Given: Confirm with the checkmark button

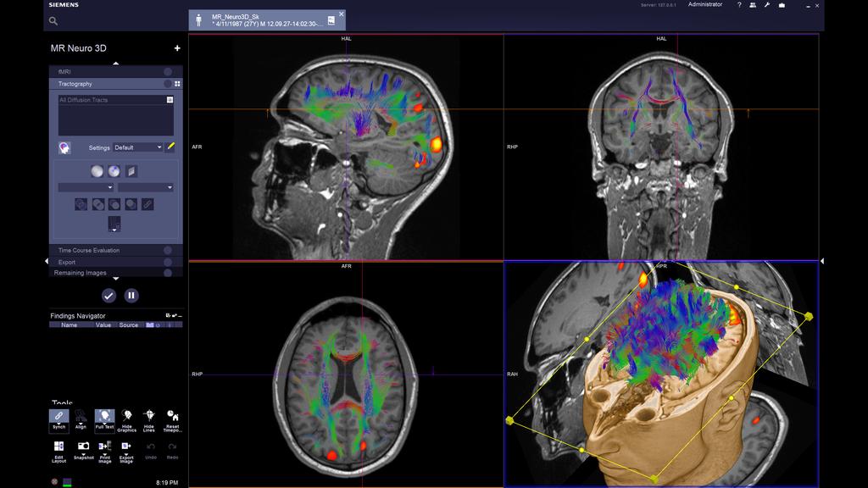Looking at the screenshot, I should click(x=108, y=296).
